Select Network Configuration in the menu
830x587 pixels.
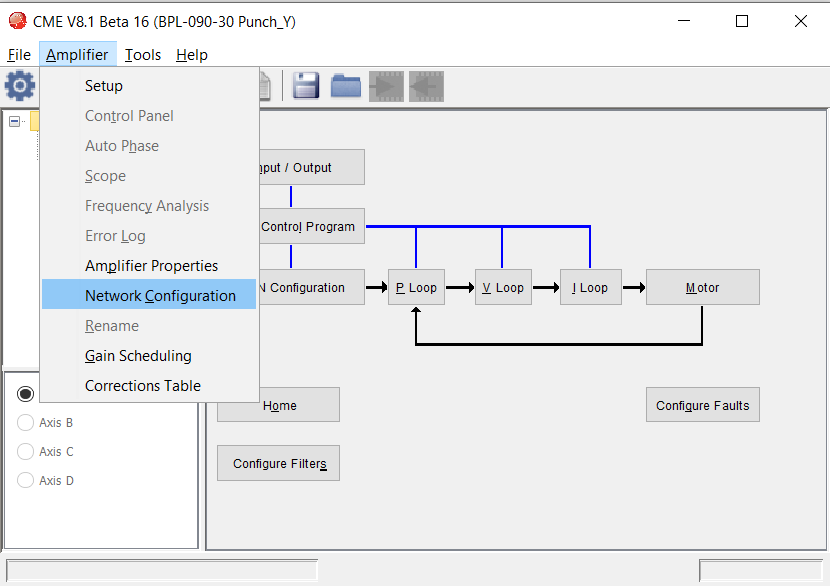(x=149, y=295)
